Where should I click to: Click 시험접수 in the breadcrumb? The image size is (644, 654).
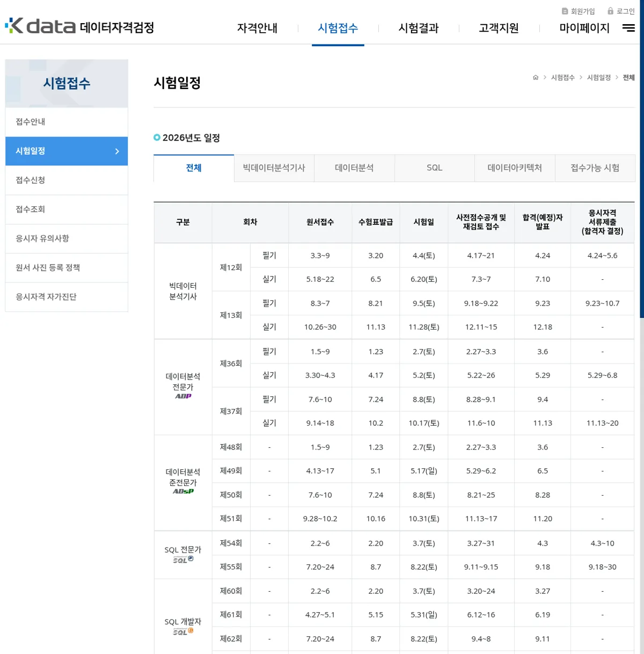pos(562,77)
